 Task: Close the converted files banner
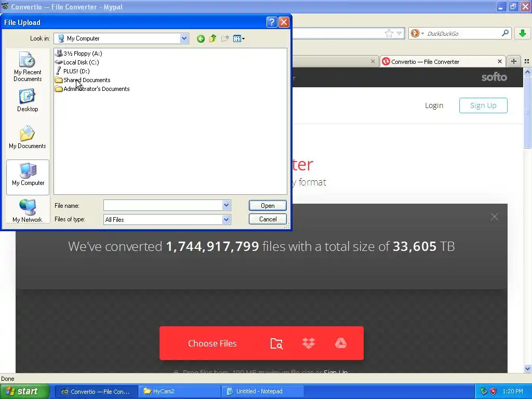coord(495,217)
